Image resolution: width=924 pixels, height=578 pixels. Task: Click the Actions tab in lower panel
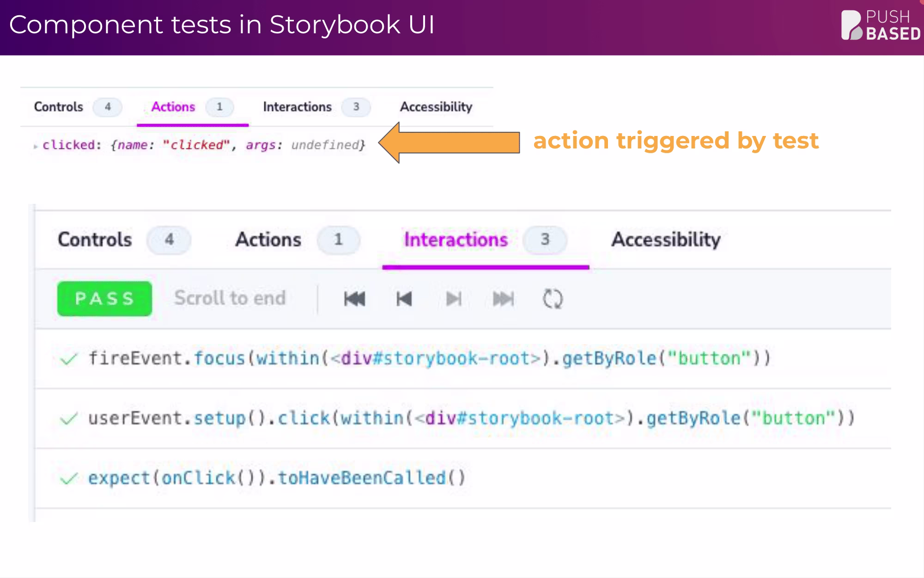[x=268, y=240]
